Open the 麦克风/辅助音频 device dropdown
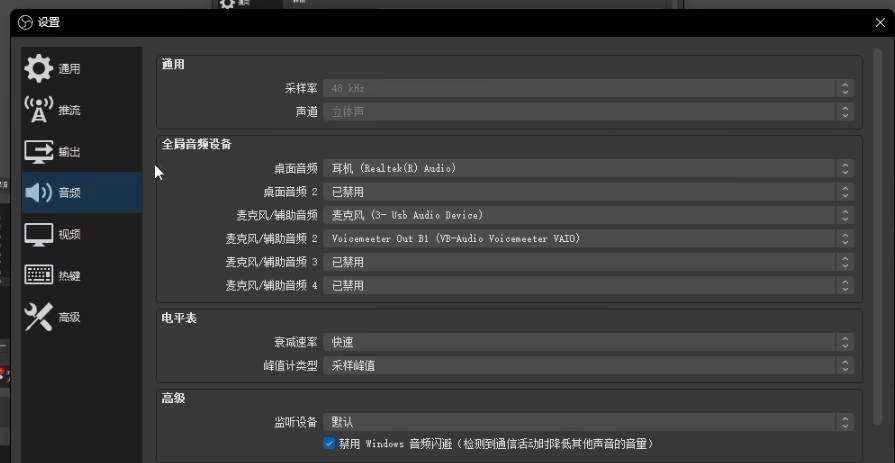This screenshot has width=895, height=463. 588,215
